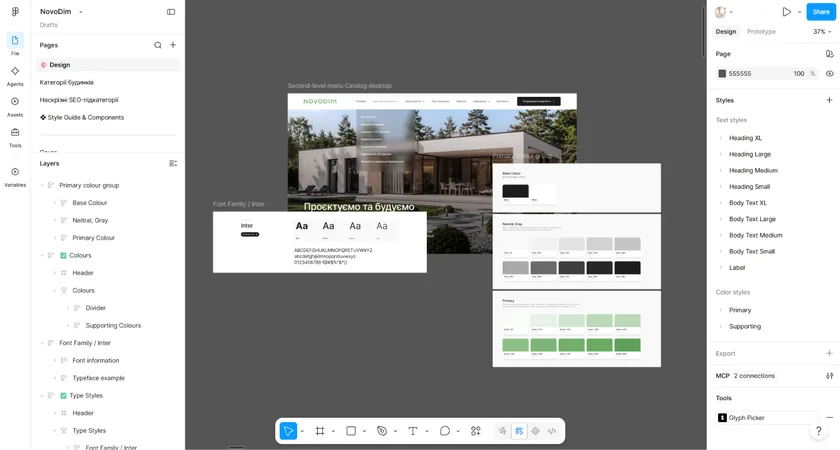Click the blue Share button
The width and height of the screenshot is (840, 450).
[x=821, y=12]
